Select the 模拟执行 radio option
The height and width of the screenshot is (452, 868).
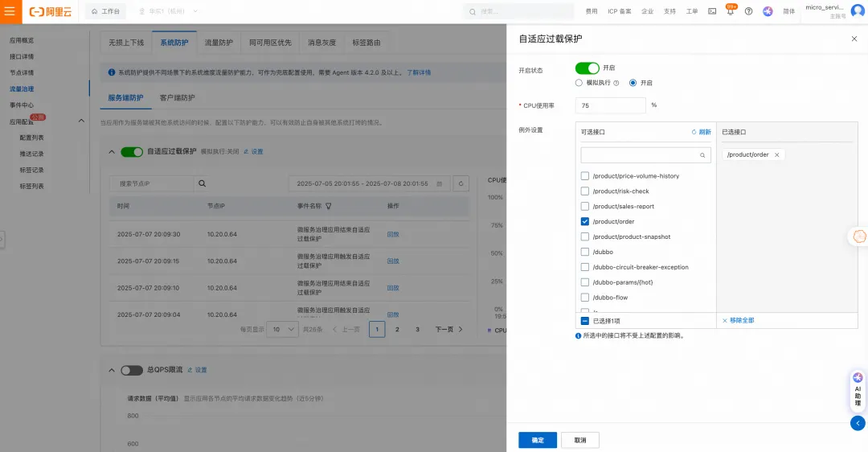tap(579, 83)
